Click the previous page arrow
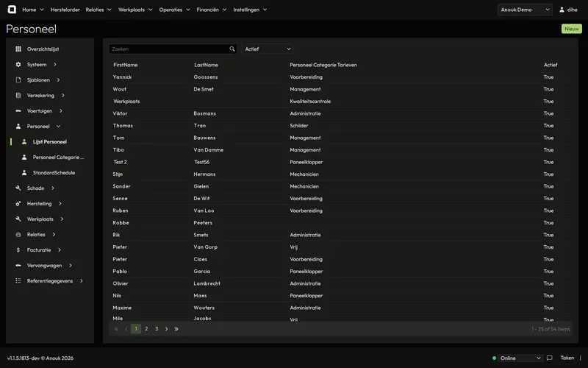588x368 pixels. (x=126, y=329)
